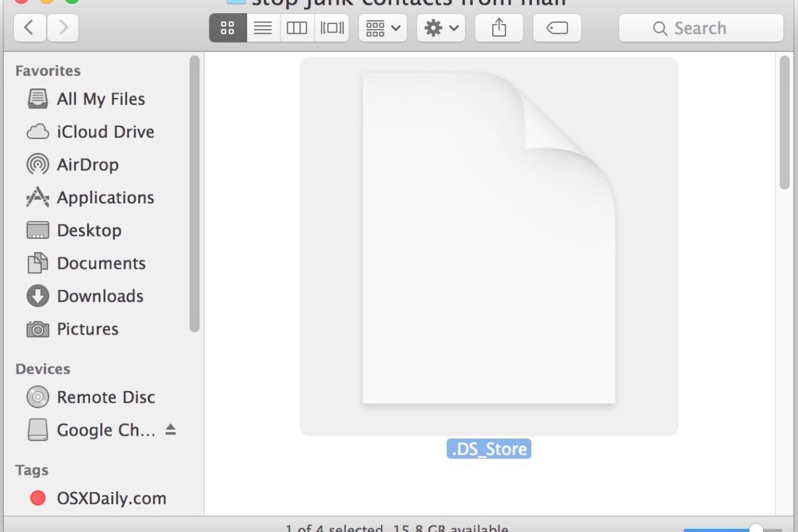Click the All My Files icon

[38, 99]
